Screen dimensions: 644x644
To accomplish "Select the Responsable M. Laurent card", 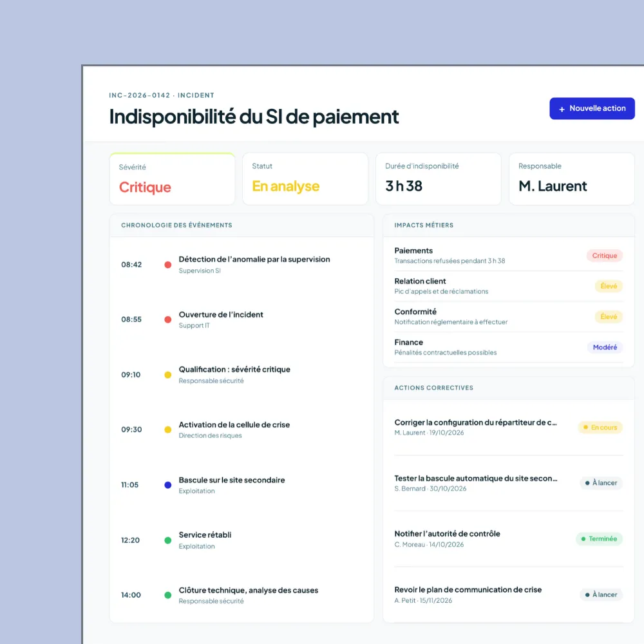I will (572, 178).
